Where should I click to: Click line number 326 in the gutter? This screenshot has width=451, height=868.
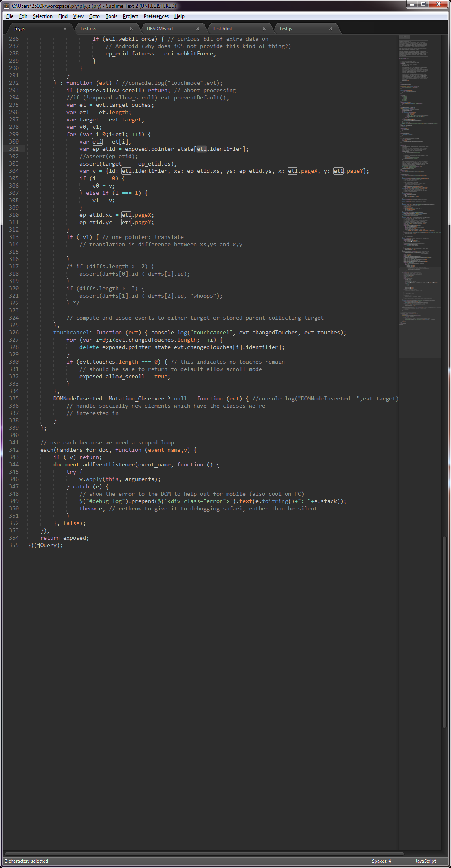pyautogui.click(x=14, y=333)
